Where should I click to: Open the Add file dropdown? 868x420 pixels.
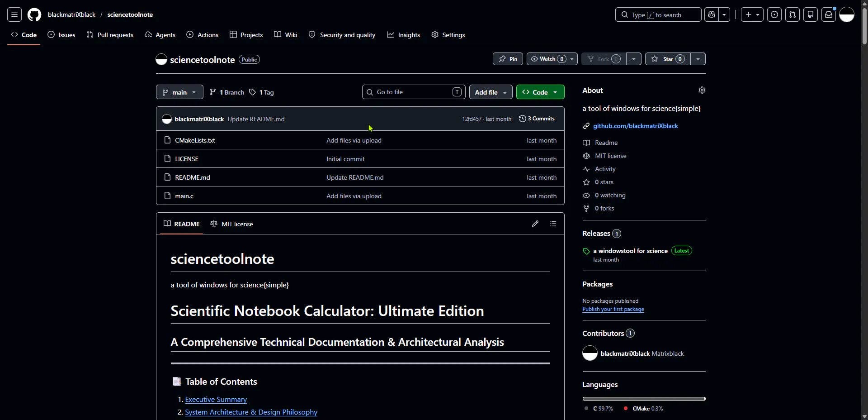(491, 92)
